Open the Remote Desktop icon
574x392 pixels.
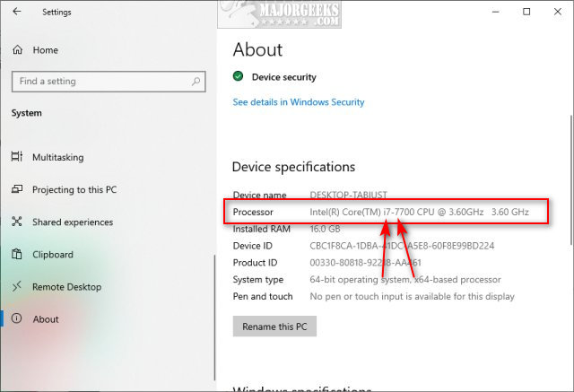pyautogui.click(x=17, y=286)
